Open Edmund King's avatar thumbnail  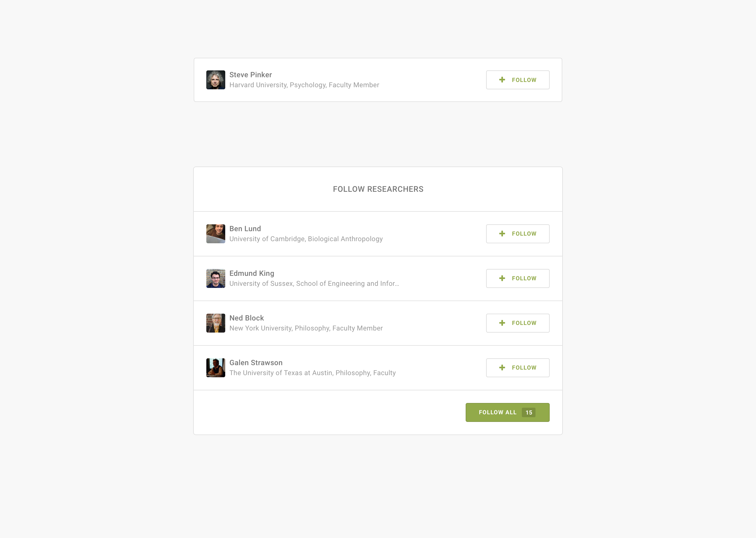click(x=216, y=278)
